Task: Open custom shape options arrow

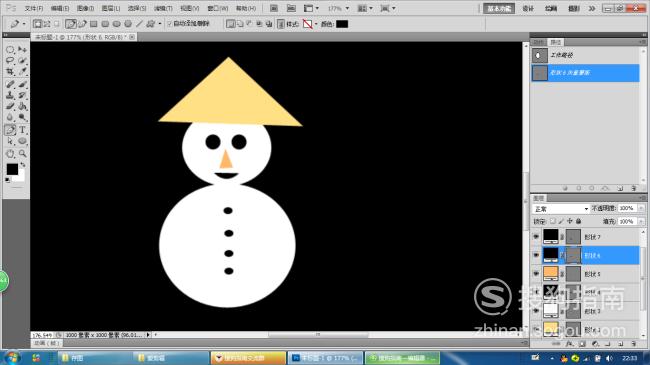Action: pos(160,24)
